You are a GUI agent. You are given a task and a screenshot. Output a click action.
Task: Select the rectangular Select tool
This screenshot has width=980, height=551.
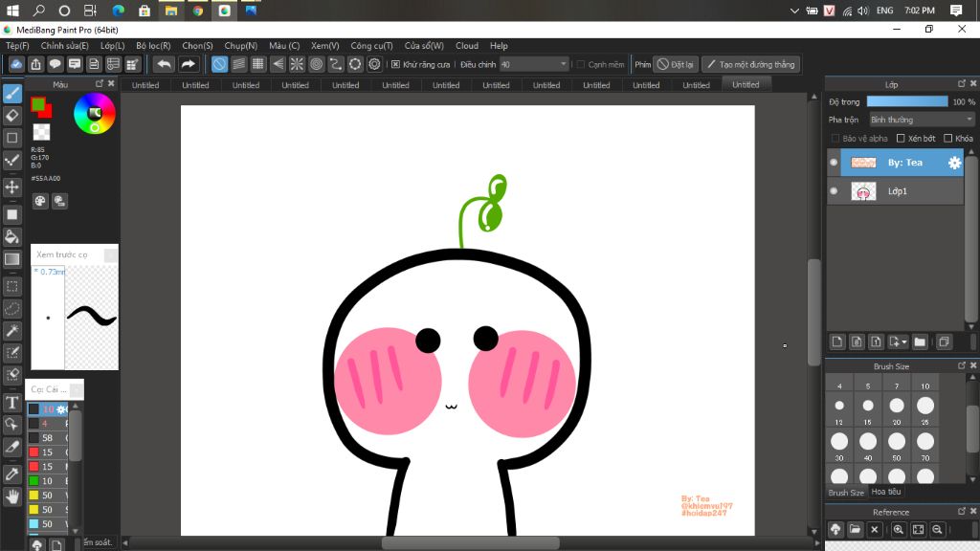click(11, 286)
